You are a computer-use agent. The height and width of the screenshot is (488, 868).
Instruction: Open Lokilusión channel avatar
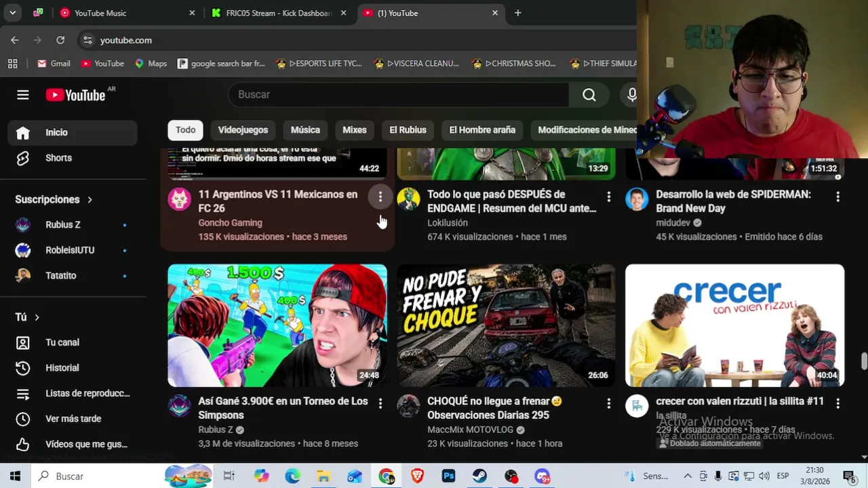pyautogui.click(x=408, y=199)
